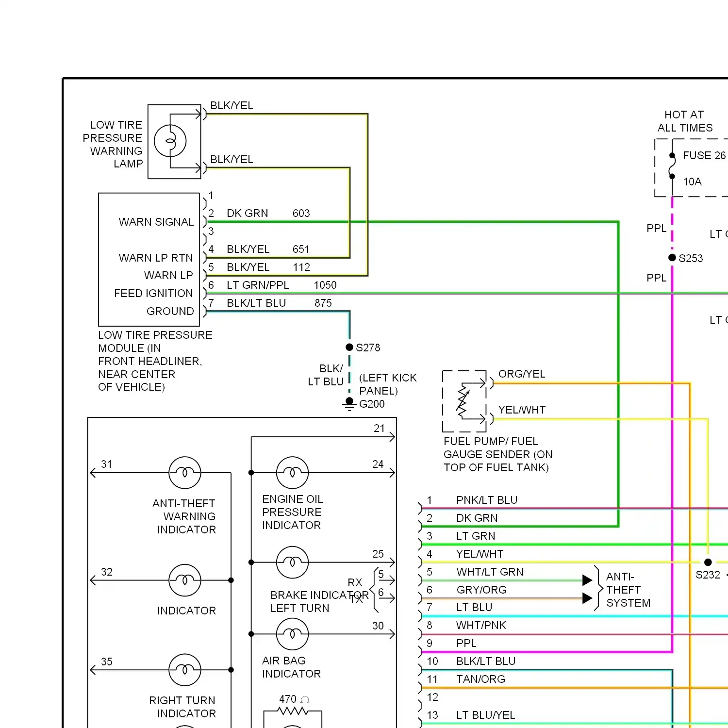Click pin number "31" in cluster

106,464
